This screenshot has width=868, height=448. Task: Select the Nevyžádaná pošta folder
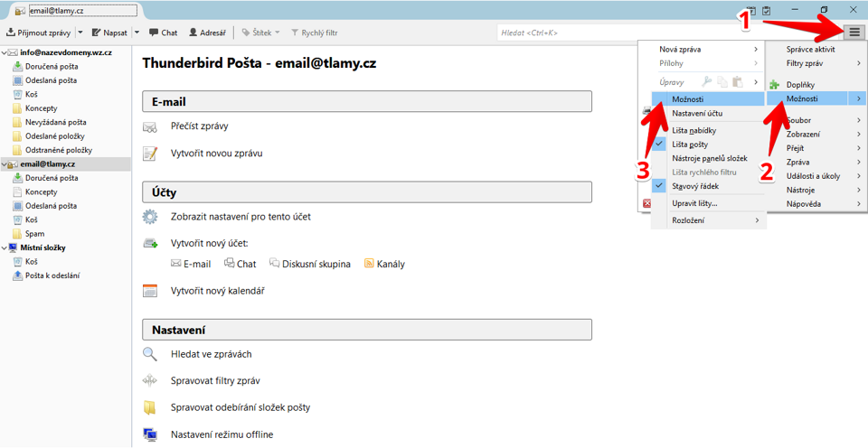(x=56, y=122)
